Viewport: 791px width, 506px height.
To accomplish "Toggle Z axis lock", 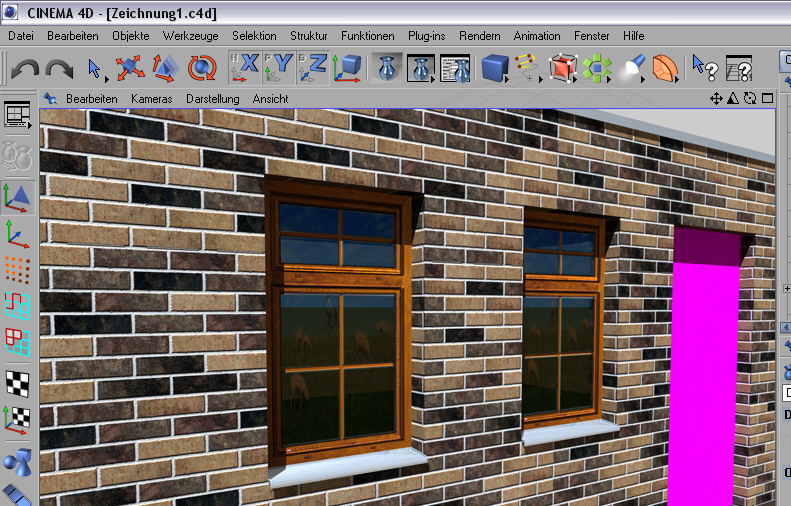I will pos(313,68).
